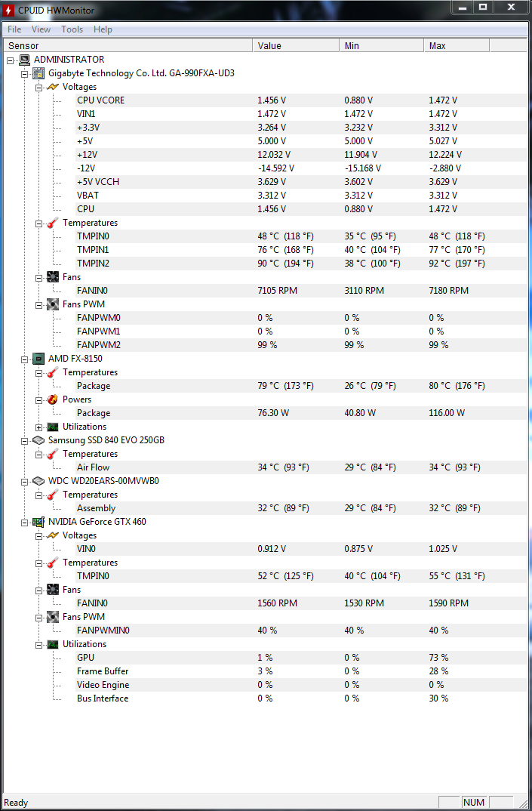Collapse the AMD FX-8150 node
The width and height of the screenshot is (532, 811).
(x=24, y=359)
